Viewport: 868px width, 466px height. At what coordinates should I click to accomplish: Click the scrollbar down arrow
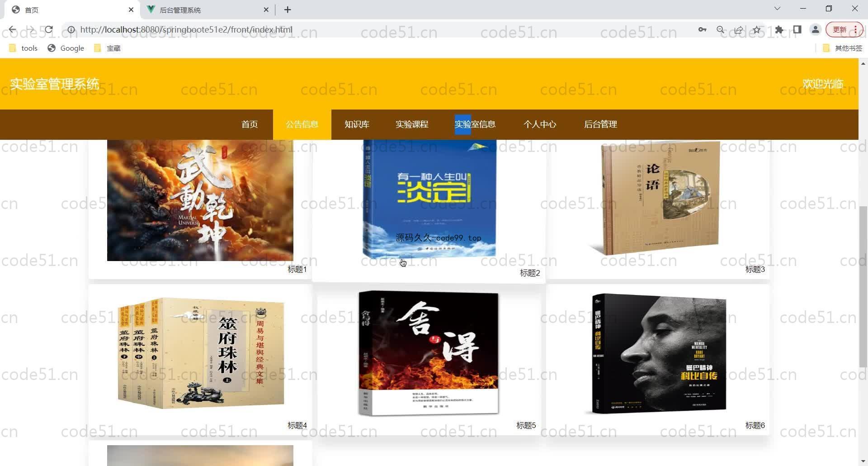point(863,461)
